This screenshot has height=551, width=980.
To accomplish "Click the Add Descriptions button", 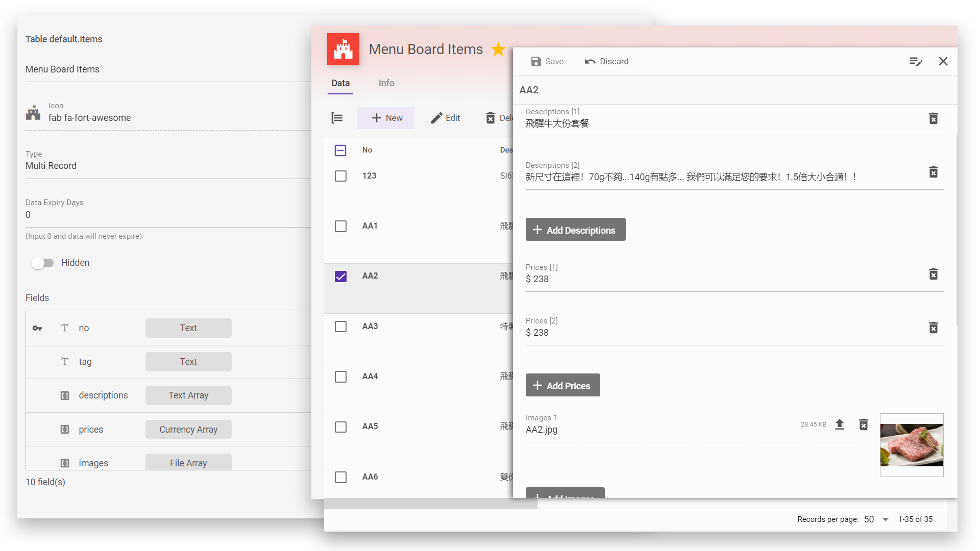I will tap(575, 230).
